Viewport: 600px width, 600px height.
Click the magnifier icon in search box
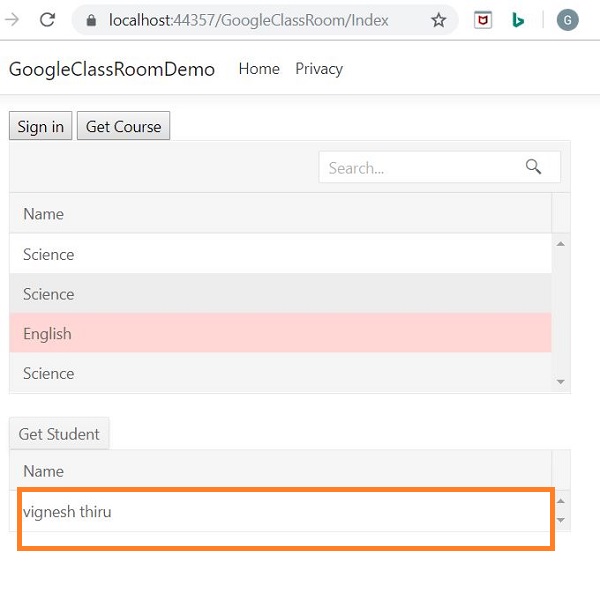click(533, 167)
